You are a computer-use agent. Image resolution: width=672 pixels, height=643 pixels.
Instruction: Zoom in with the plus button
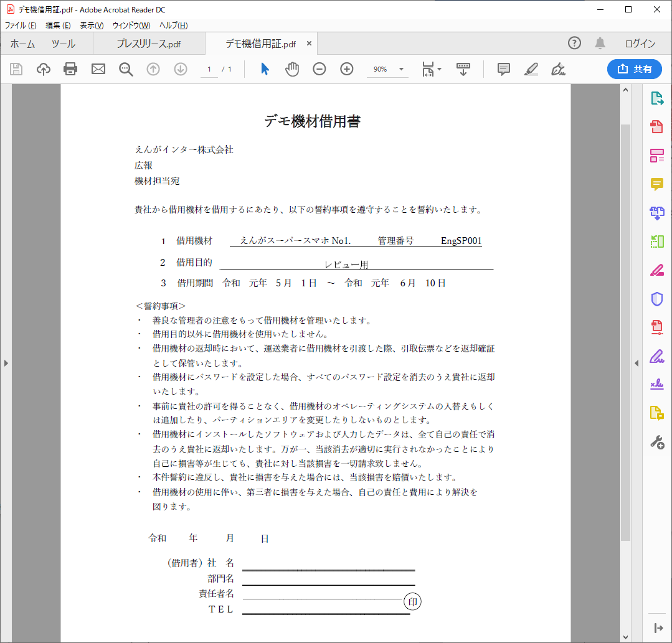coord(347,69)
